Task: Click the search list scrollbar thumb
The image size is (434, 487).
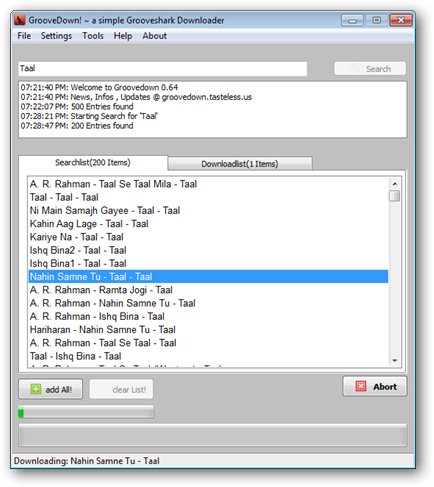Action: pyautogui.click(x=395, y=196)
